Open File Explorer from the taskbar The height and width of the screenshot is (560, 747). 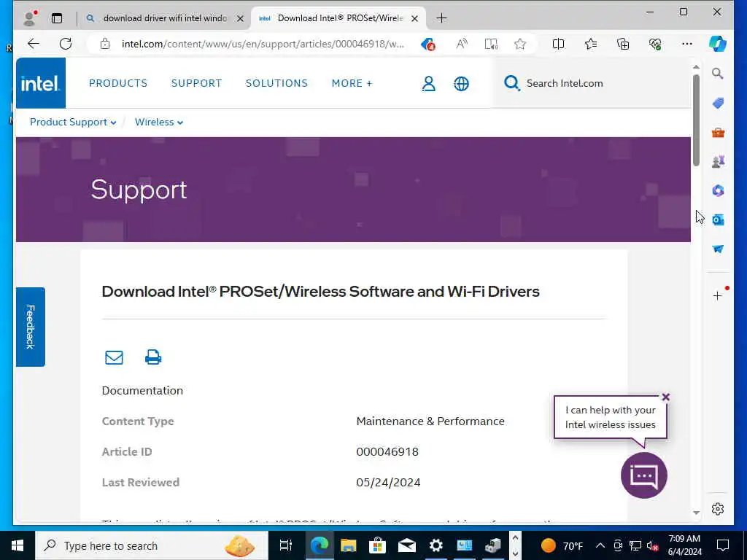pyautogui.click(x=348, y=545)
